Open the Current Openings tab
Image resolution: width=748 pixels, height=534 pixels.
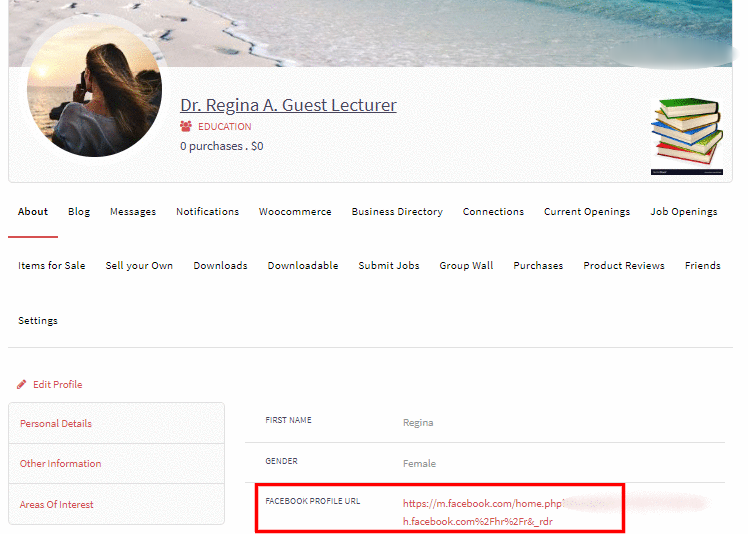(587, 212)
